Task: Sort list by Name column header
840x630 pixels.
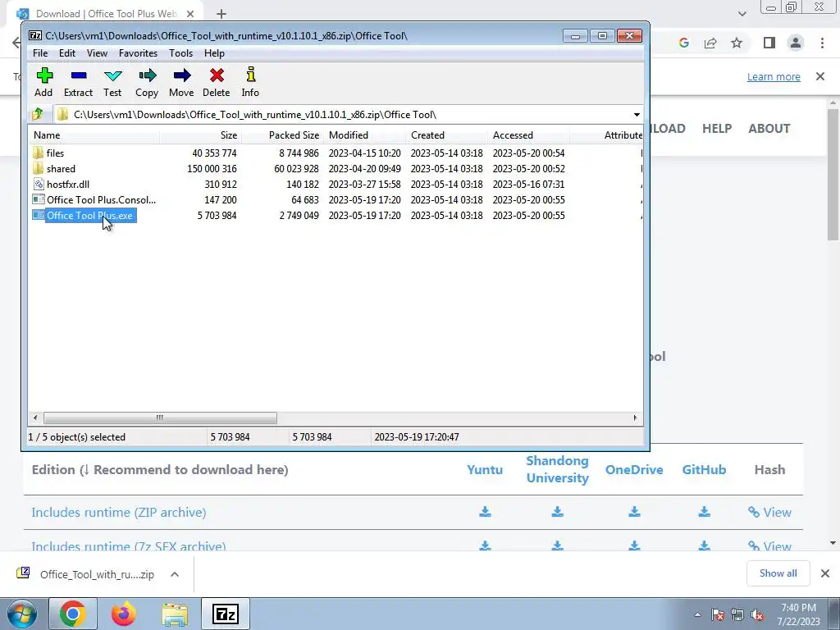Action: coord(94,135)
